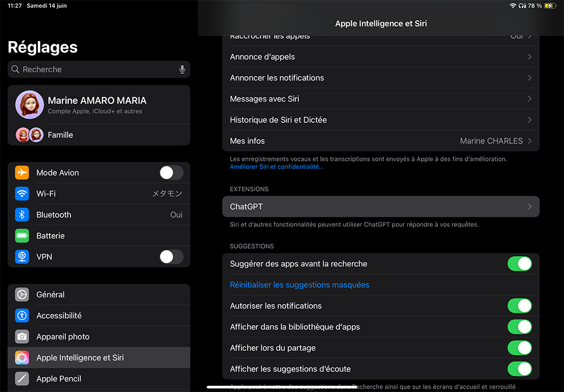Enable Mode Avion switch
The image size is (564, 392).
coord(171,173)
